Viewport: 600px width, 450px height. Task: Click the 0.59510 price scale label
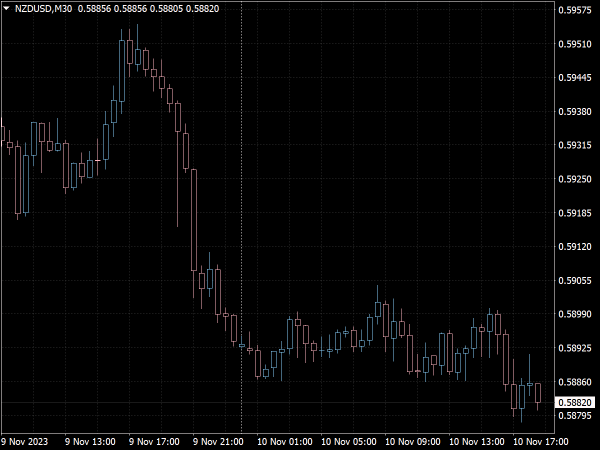pyautogui.click(x=575, y=44)
